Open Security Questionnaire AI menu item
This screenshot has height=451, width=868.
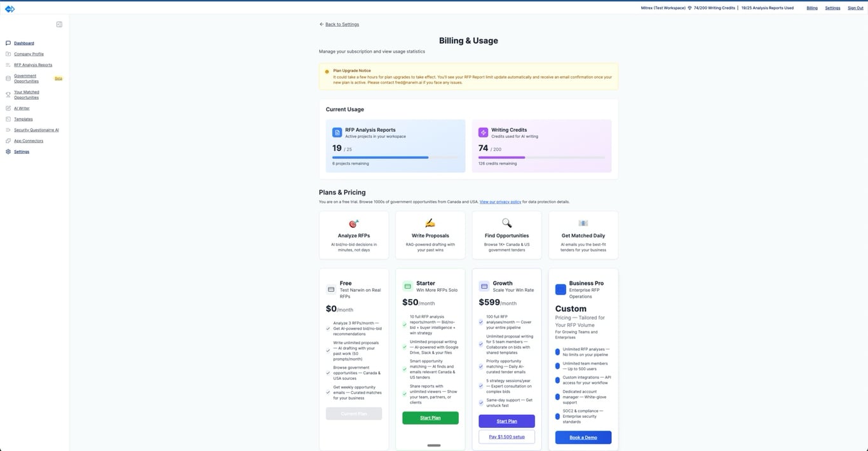point(36,130)
